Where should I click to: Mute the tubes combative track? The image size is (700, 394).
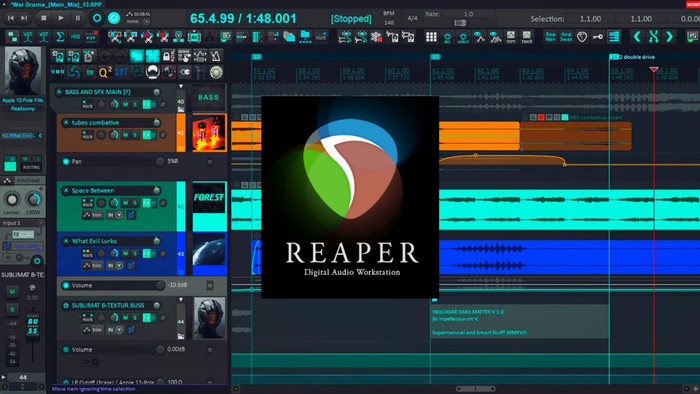click(125, 135)
